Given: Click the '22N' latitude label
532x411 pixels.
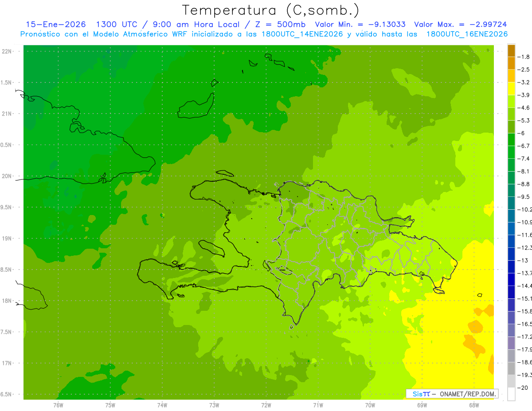Looking at the screenshot, I should click(7, 51).
